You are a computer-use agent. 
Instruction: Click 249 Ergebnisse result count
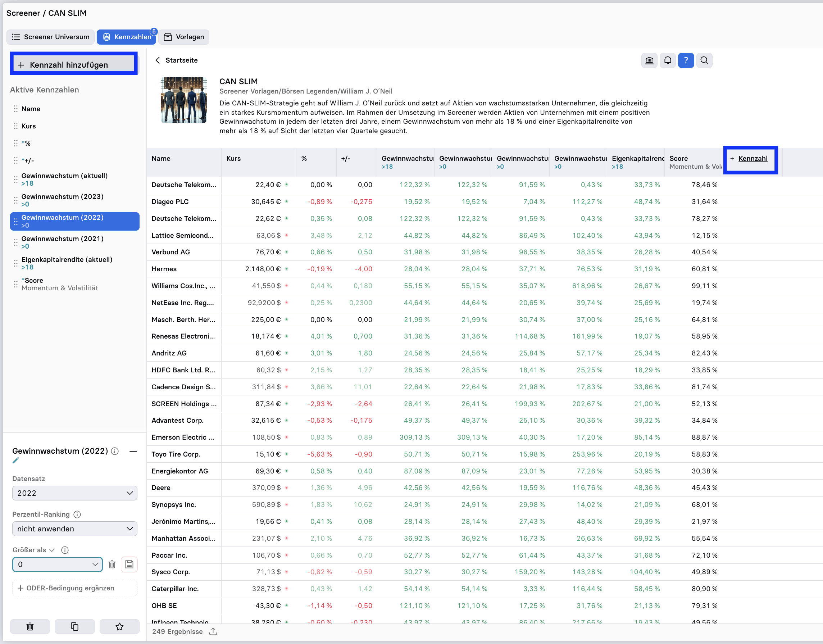[178, 631]
